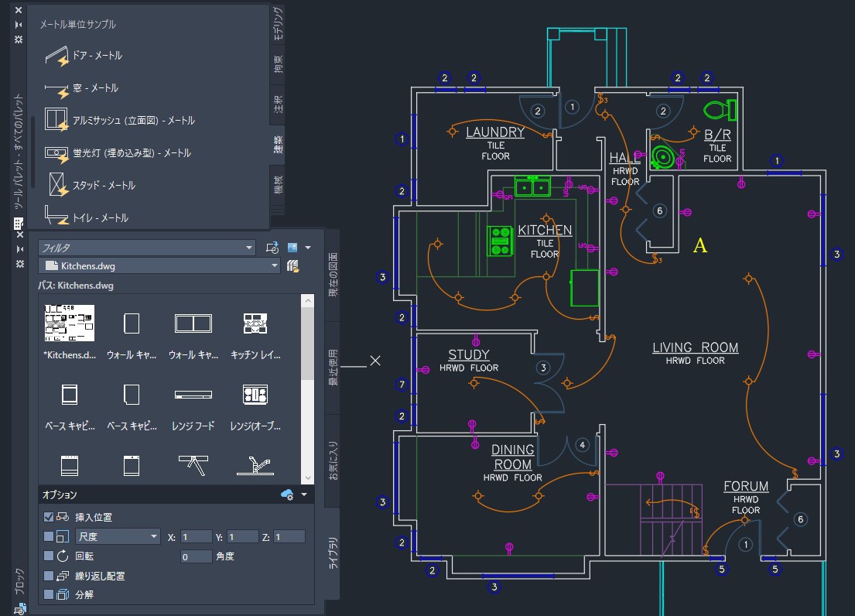This screenshot has height=616, width=855.
Task: Enable the 分解 checkbox
Action: 50,594
